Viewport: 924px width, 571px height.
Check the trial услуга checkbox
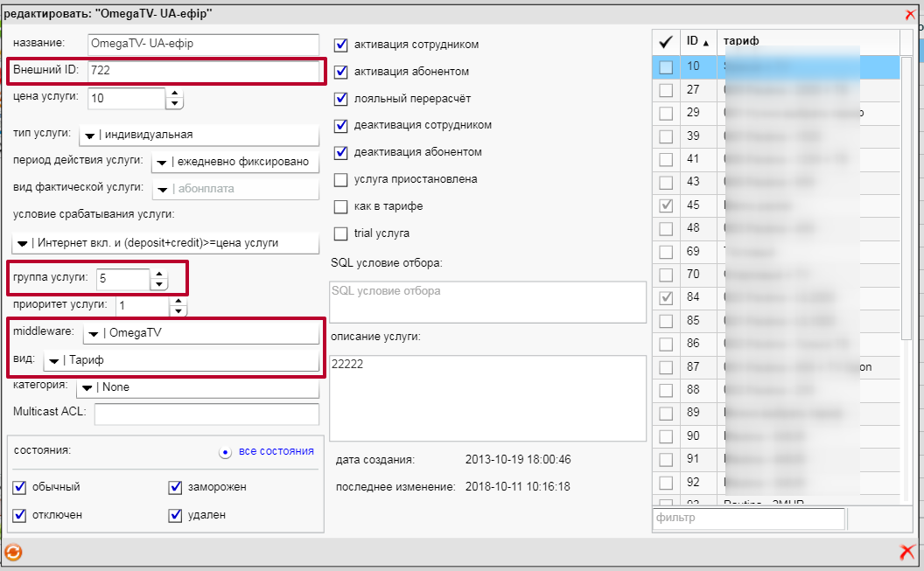coord(341,233)
